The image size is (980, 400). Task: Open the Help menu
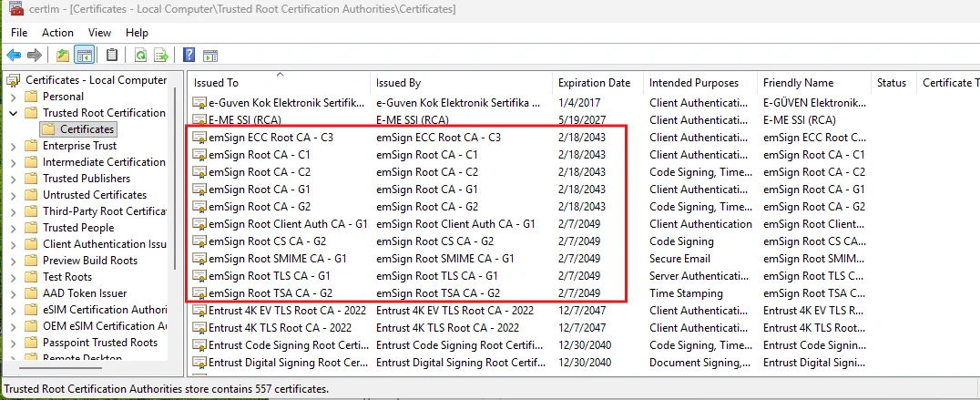(x=137, y=33)
